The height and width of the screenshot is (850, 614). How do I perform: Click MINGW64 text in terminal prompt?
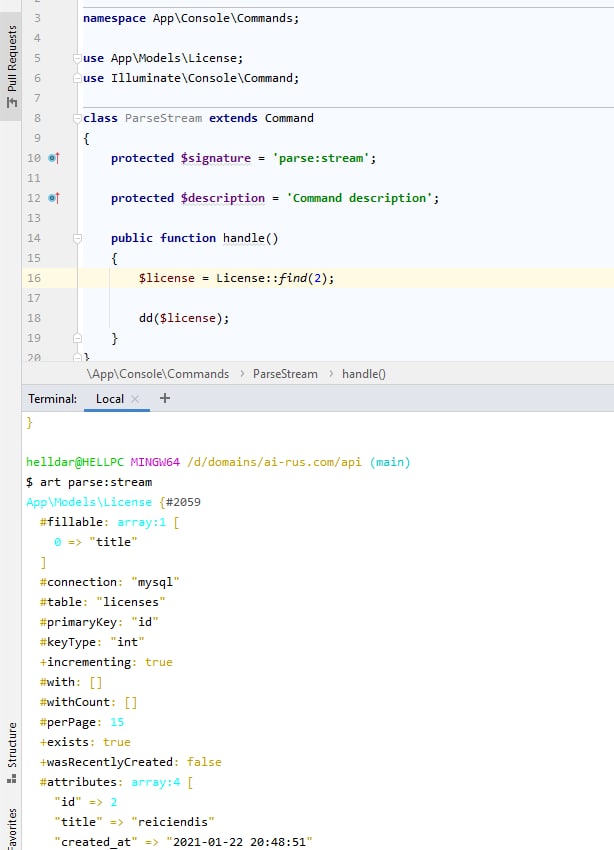155,462
